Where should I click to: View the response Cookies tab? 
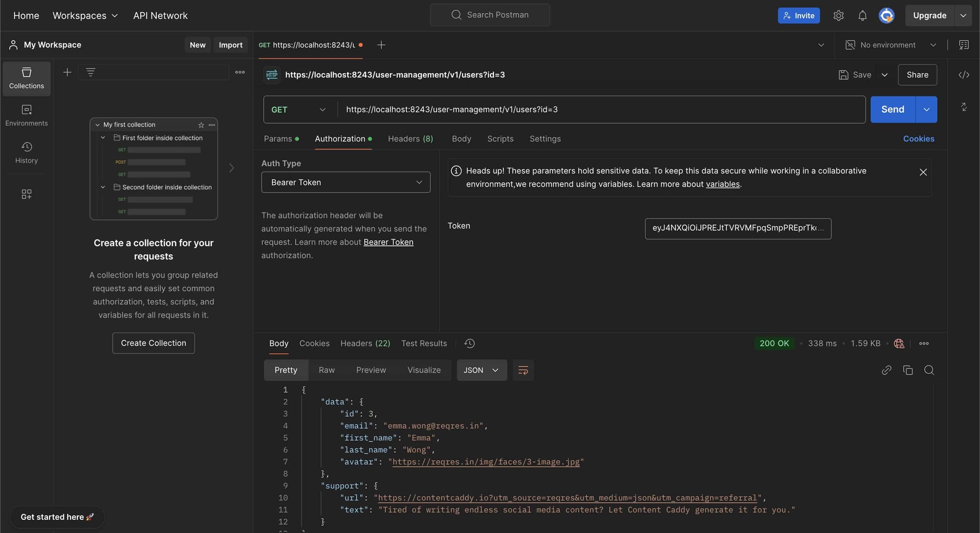coord(314,343)
